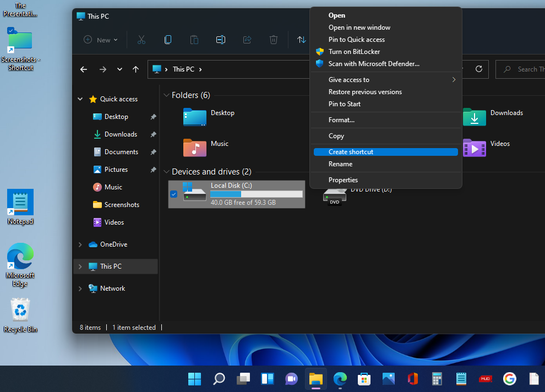The height and width of the screenshot is (392, 545).
Task: Open the New item dropdown
Action: pos(100,40)
